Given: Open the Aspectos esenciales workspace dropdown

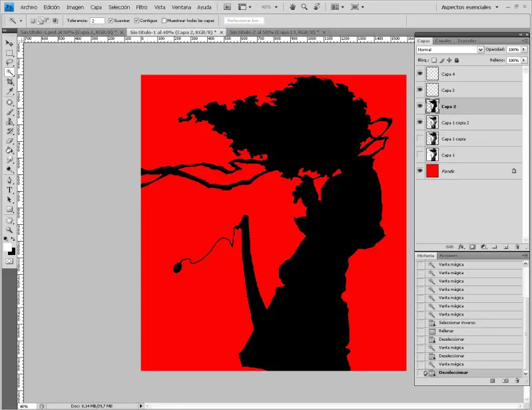Looking at the screenshot, I should click(x=469, y=7).
